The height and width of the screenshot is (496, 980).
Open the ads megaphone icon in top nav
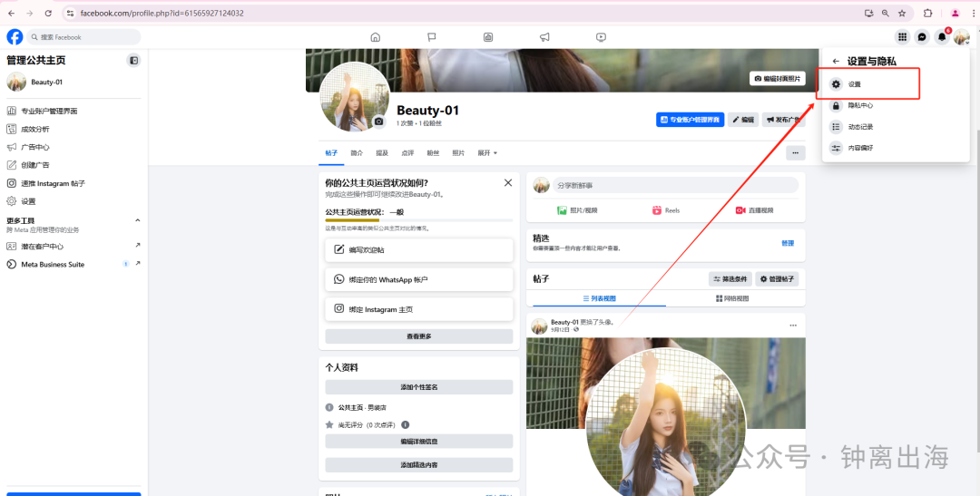[x=544, y=37]
